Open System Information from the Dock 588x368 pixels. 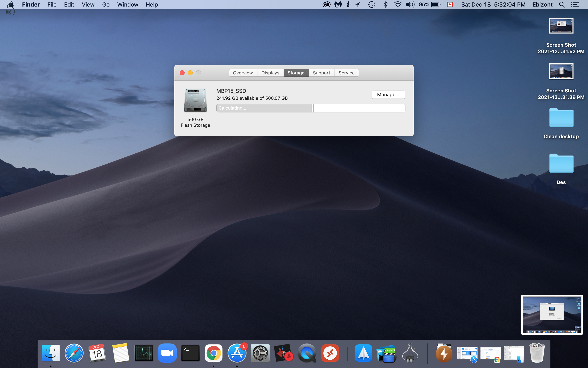pos(410,353)
